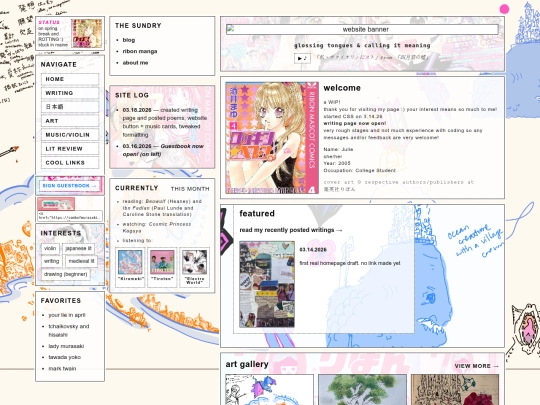
Task: Click into the site button embed code box
Action: pos(70,216)
